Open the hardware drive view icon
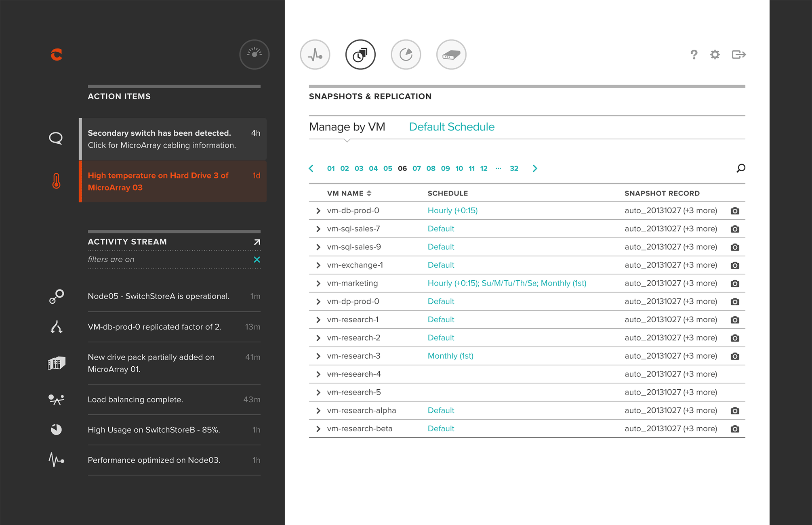Screen dimensions: 812x525 [x=451, y=55]
